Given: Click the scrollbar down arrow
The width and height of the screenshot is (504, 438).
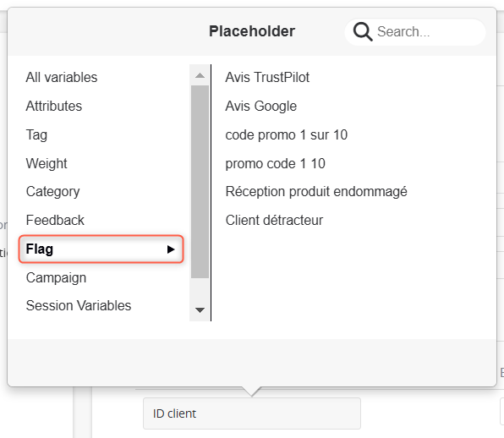Looking at the screenshot, I should 200,310.
